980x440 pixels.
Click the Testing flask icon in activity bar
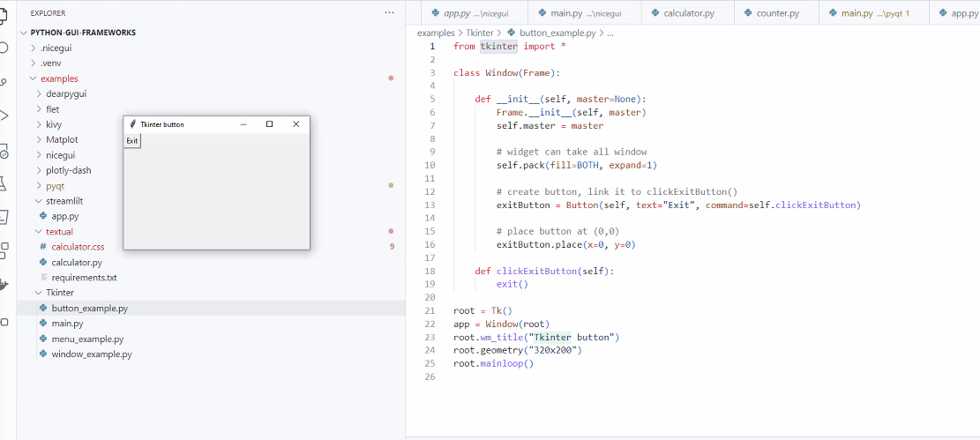point(4,183)
